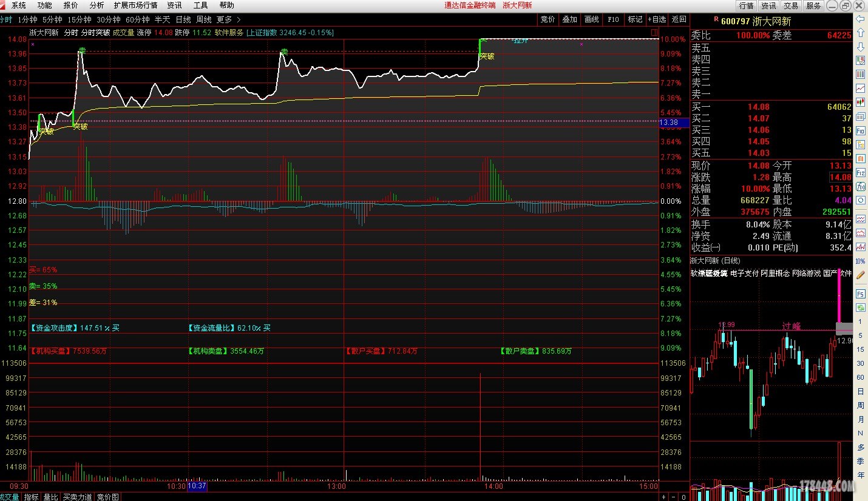Click the 10% icon in right sidebar
Screen dimensions: 868x501
860,261
